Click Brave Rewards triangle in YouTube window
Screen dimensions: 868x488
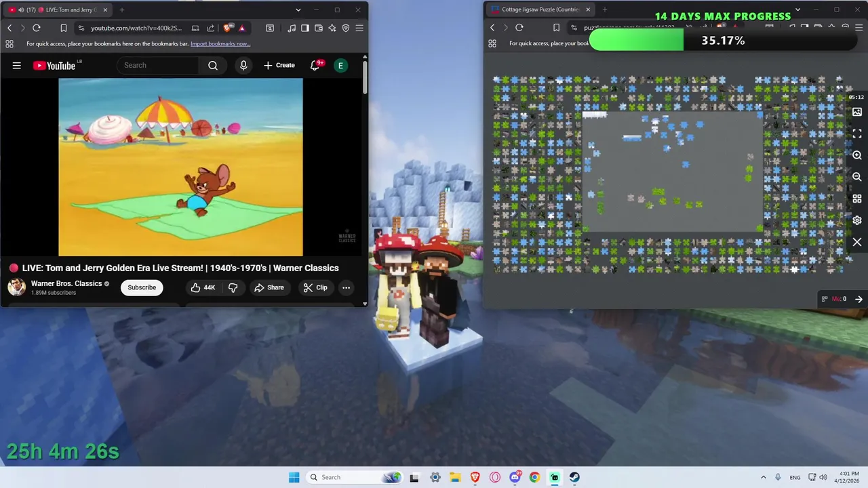[242, 28]
